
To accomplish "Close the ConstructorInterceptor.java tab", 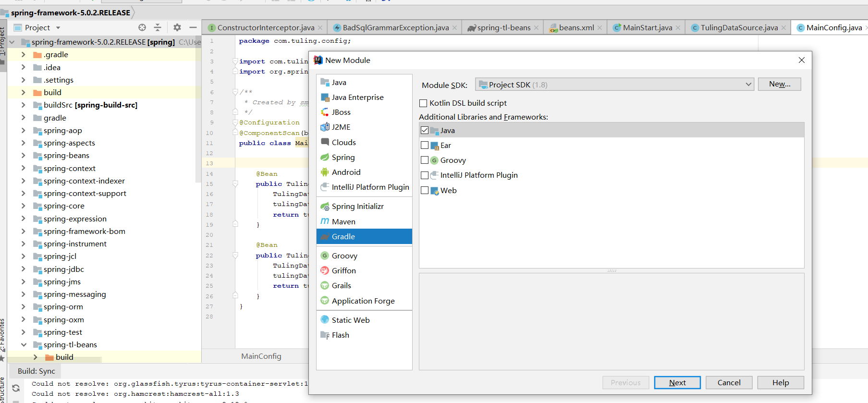I will 320,28.
